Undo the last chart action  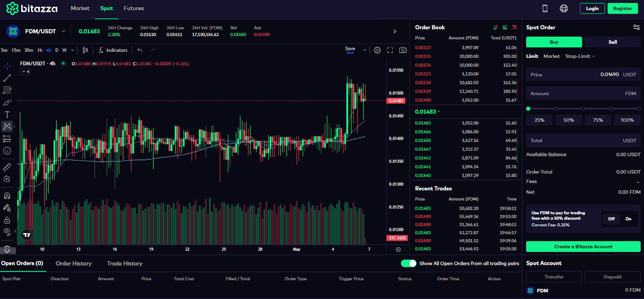pyautogui.click(x=140, y=50)
